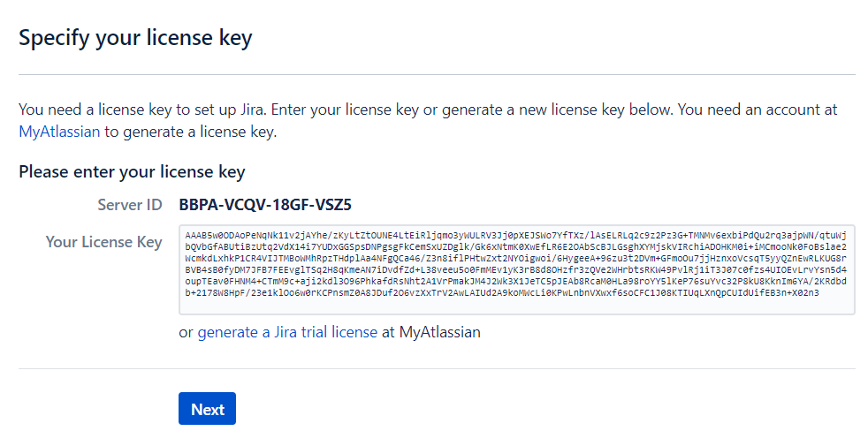Viewport: 868px width, 446px height.
Task: Select the Server ID value BBPA-VCQV-18GF-VSZ5
Action: (265, 205)
